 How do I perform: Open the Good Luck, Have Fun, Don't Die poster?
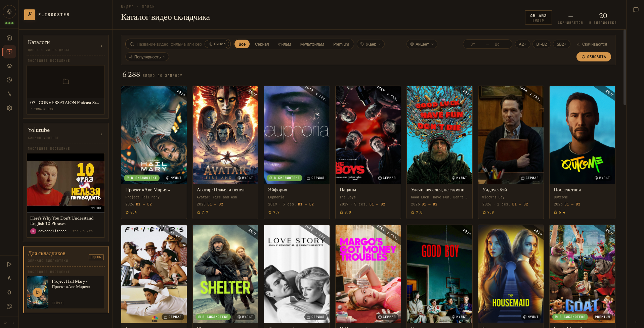pos(439,135)
